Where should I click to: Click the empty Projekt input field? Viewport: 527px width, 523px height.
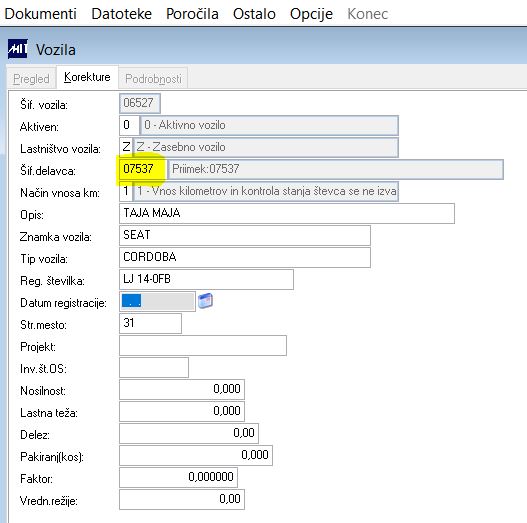pyautogui.click(x=203, y=345)
